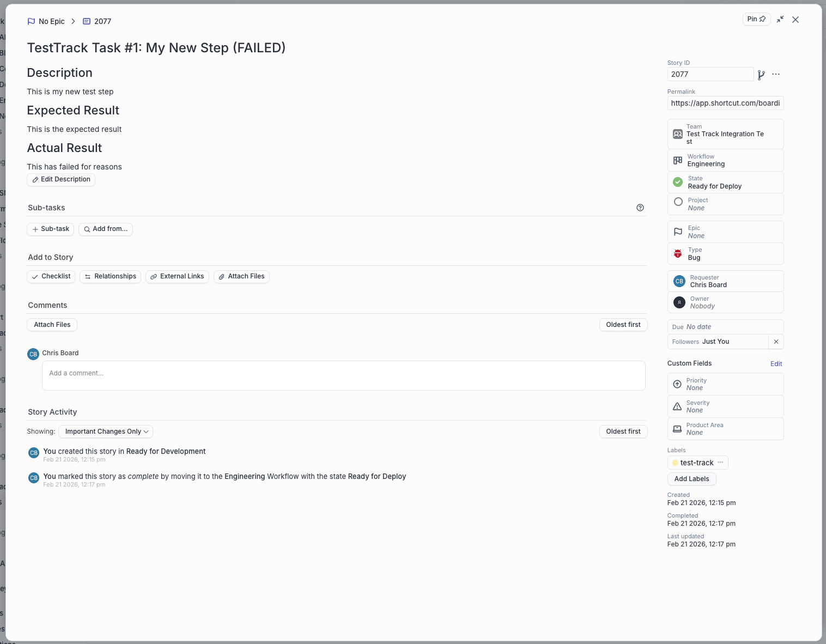Open the State Ready for Deploy selector
Image resolution: width=826 pixels, height=644 pixels.
pyautogui.click(x=725, y=183)
